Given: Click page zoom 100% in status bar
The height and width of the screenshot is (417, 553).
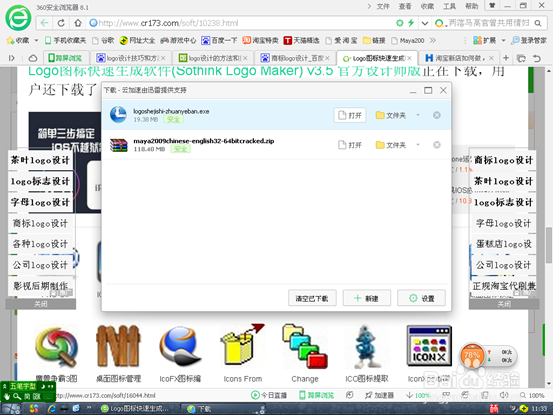Looking at the screenshot, I should tap(532, 395).
